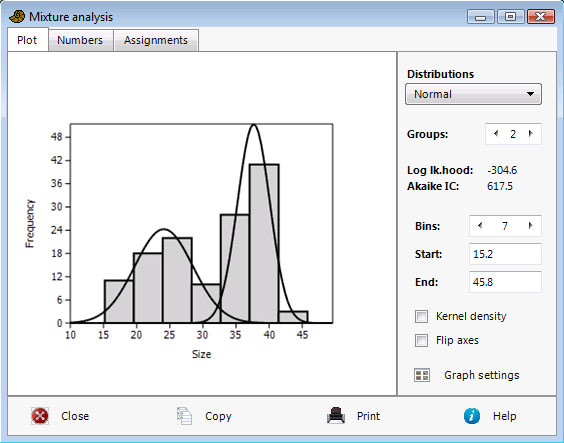
Task: Click the Frequency axis label
Action: [x=30, y=224]
